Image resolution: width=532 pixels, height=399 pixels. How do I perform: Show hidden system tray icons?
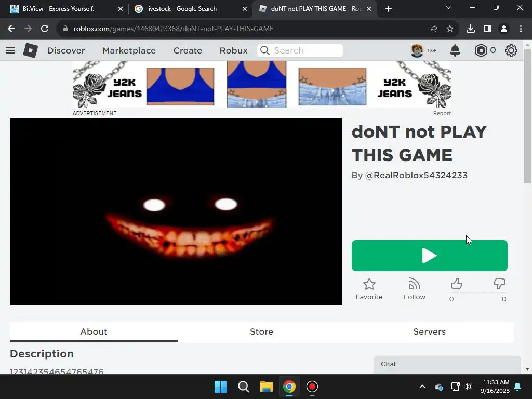click(x=422, y=387)
